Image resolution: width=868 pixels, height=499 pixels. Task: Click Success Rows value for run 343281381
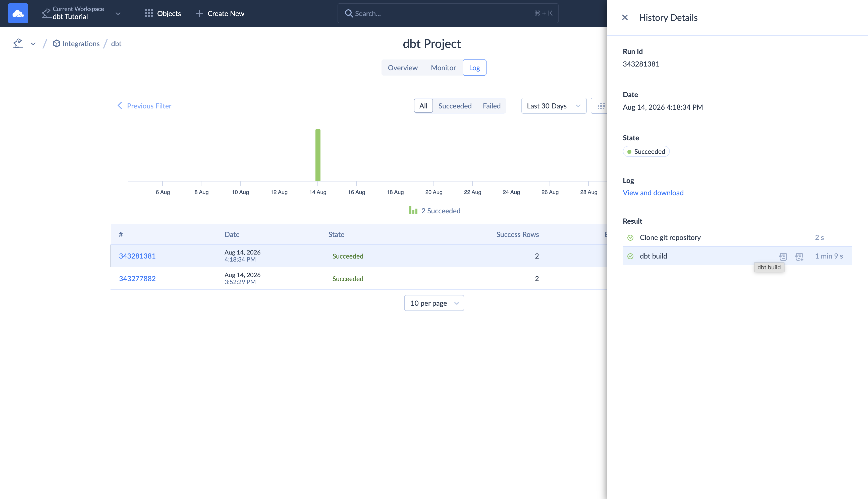[537, 256]
